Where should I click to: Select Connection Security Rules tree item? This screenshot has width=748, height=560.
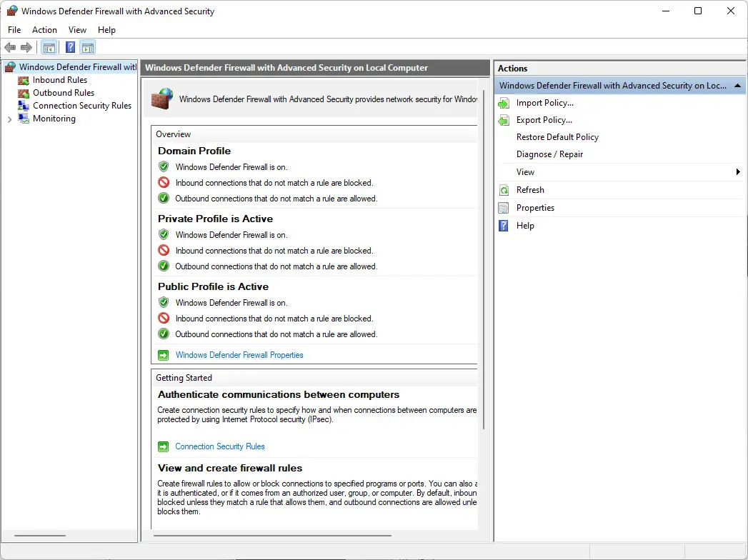pyautogui.click(x=82, y=106)
